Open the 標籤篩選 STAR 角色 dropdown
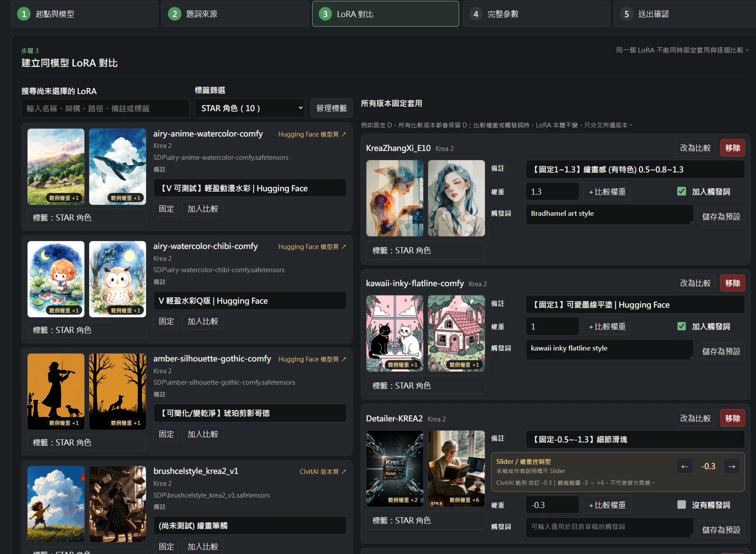This screenshot has height=554, width=756. (x=250, y=108)
